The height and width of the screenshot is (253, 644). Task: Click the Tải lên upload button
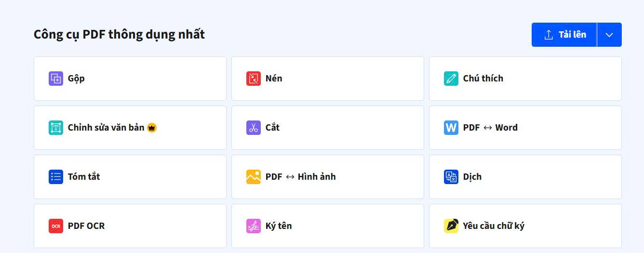pyautogui.click(x=564, y=35)
